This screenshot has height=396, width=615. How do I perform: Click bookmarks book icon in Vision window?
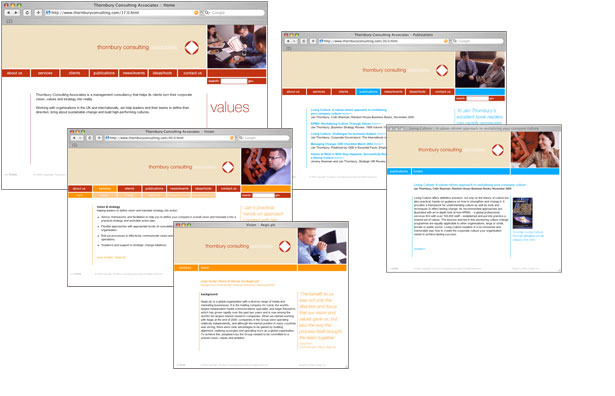point(75,145)
